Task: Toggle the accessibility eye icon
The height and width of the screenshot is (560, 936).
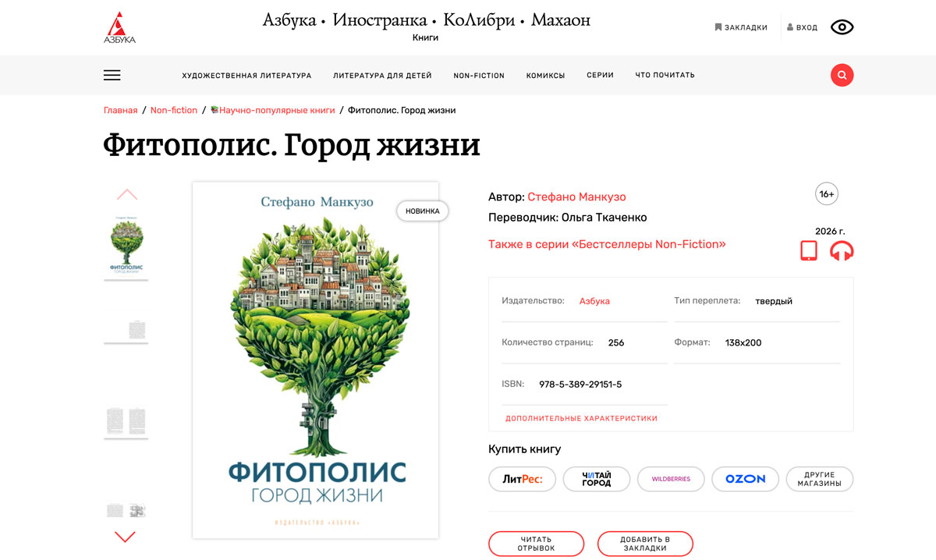Action: [x=842, y=27]
